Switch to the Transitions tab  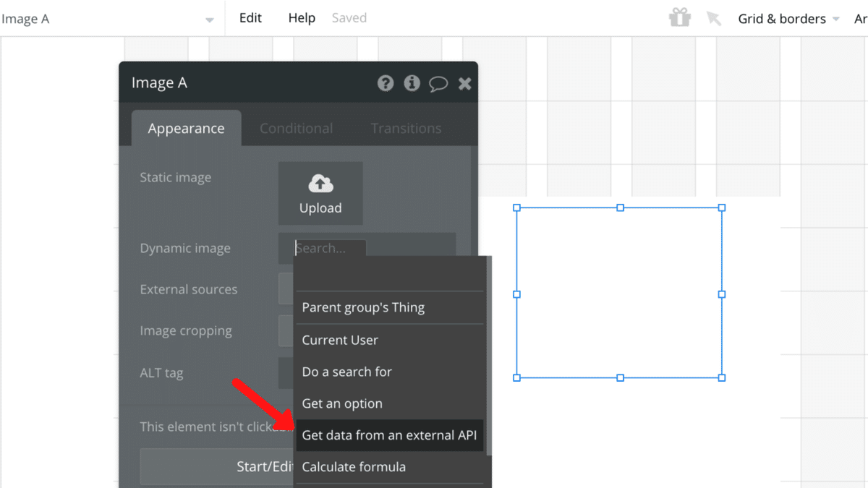click(x=406, y=129)
